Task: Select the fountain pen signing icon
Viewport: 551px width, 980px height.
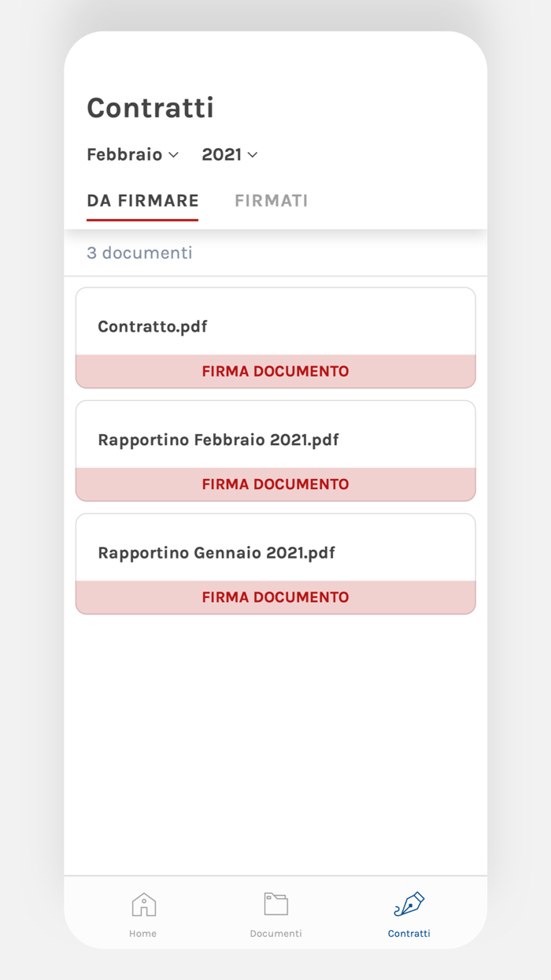Action: (409, 904)
